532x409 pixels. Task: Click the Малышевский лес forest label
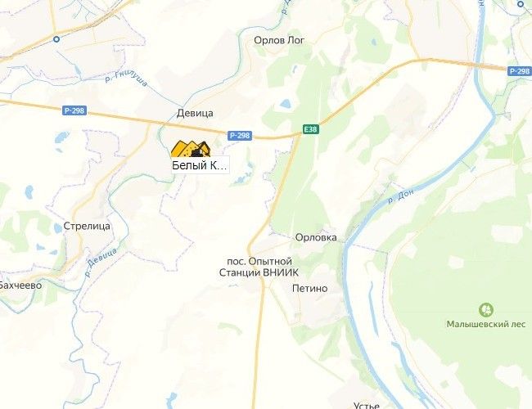point(486,324)
